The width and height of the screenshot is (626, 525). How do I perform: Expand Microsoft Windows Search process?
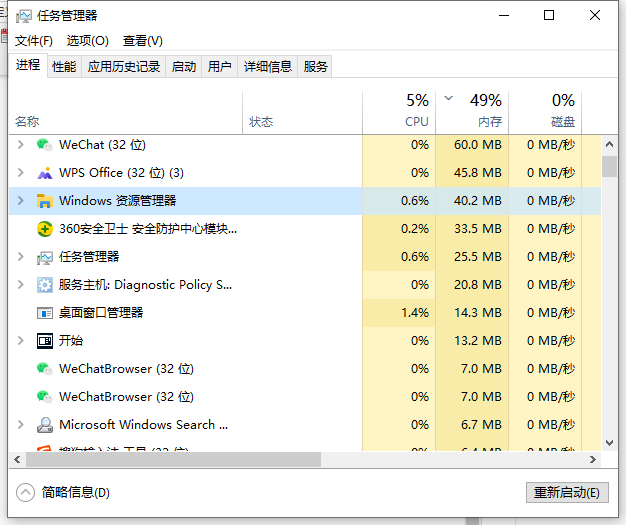tap(21, 424)
